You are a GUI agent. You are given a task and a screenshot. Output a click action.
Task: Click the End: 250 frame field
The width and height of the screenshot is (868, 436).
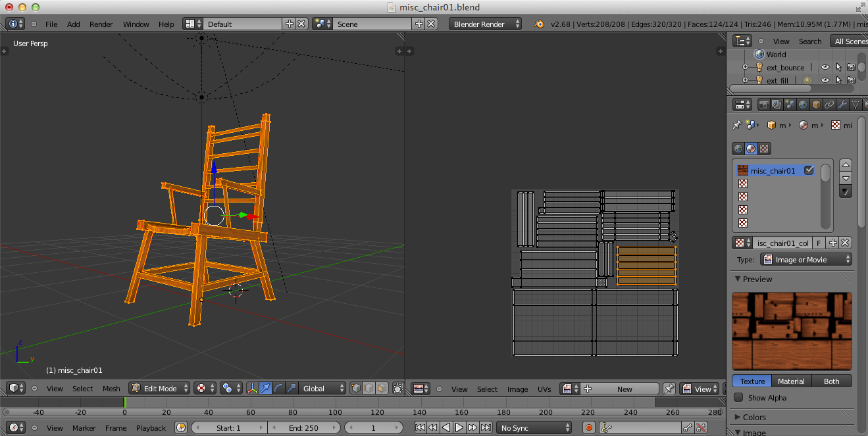click(x=303, y=427)
